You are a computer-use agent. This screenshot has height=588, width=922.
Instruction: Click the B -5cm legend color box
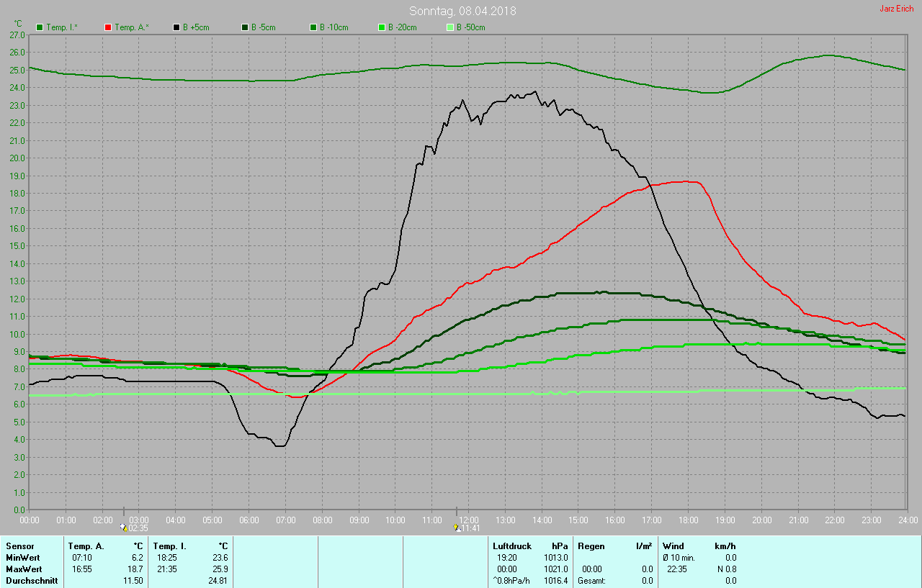click(245, 27)
